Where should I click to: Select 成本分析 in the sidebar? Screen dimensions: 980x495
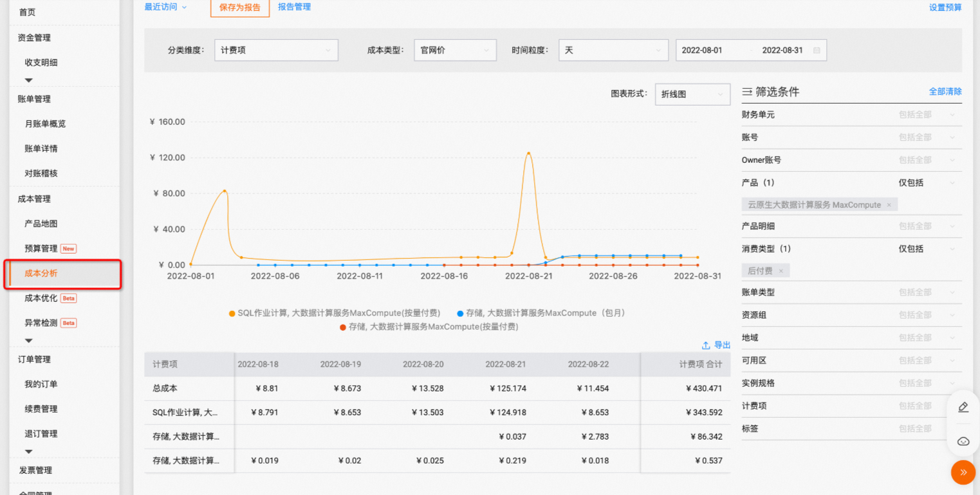[x=41, y=274]
